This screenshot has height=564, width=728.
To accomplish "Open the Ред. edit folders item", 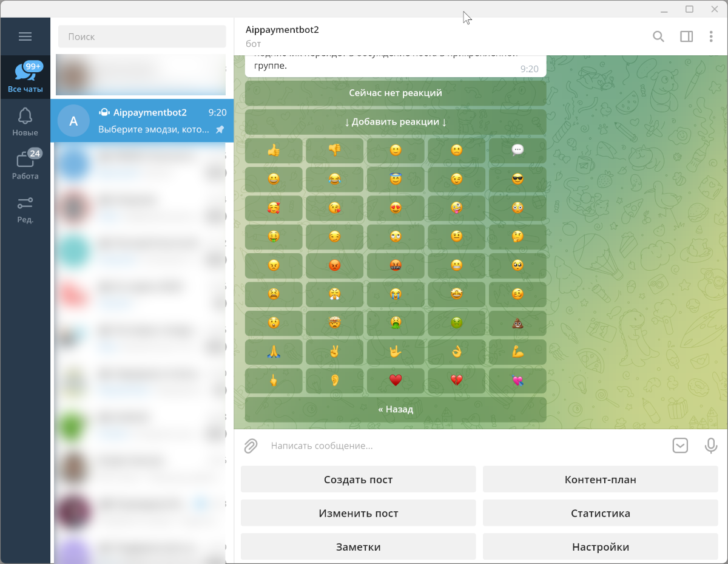I will click(x=25, y=208).
